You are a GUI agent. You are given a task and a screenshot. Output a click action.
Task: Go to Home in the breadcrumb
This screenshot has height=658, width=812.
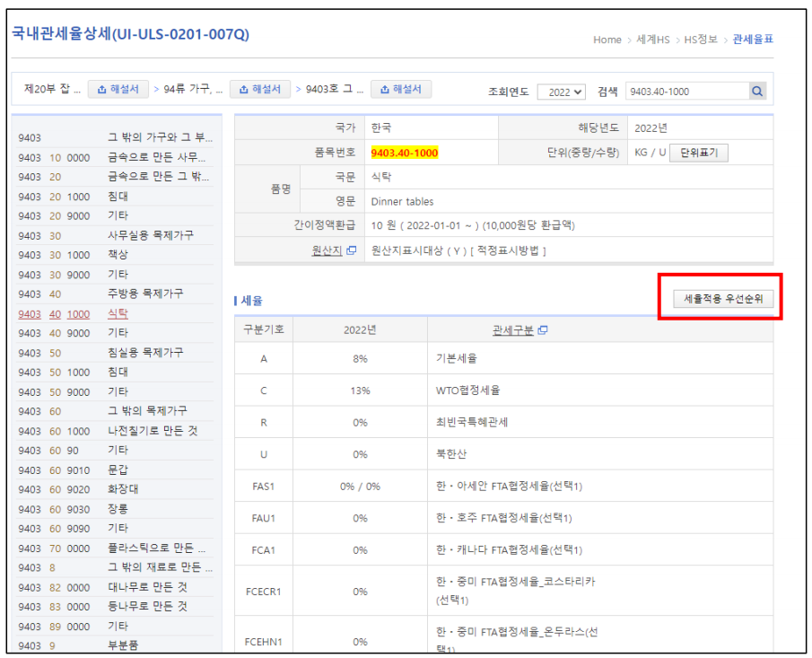tap(607, 39)
